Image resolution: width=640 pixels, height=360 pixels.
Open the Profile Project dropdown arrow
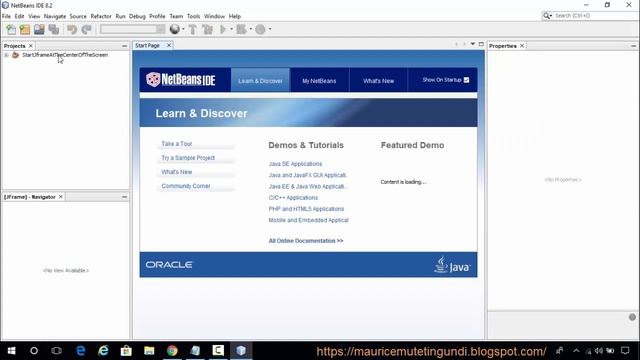tap(270, 29)
